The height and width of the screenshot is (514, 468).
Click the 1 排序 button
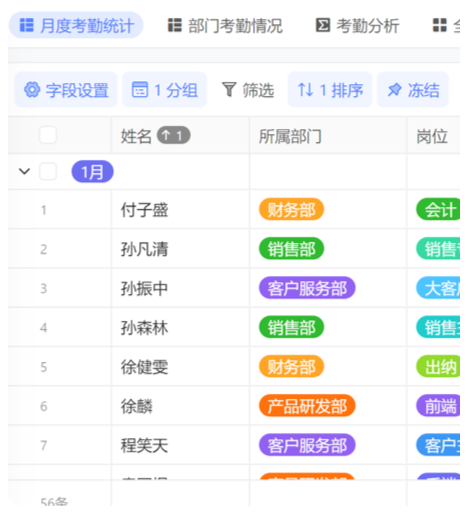(330, 90)
